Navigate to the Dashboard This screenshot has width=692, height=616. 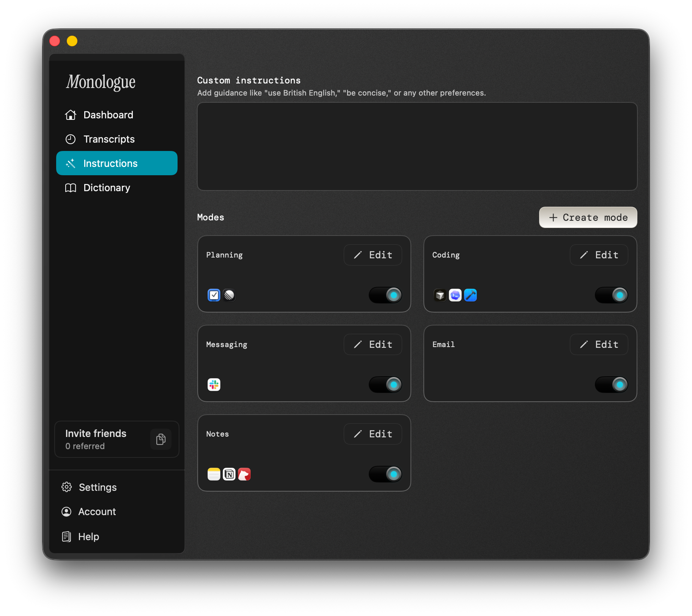(108, 115)
